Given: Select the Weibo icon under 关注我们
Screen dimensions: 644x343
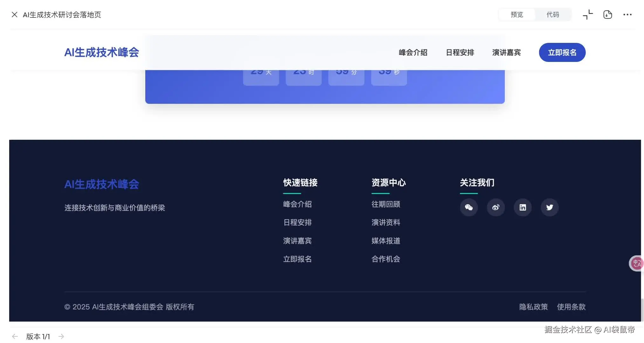Looking at the screenshot, I should coord(496,207).
